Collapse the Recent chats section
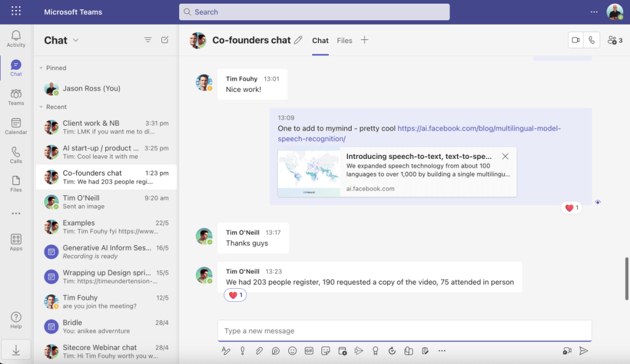 pos(41,107)
